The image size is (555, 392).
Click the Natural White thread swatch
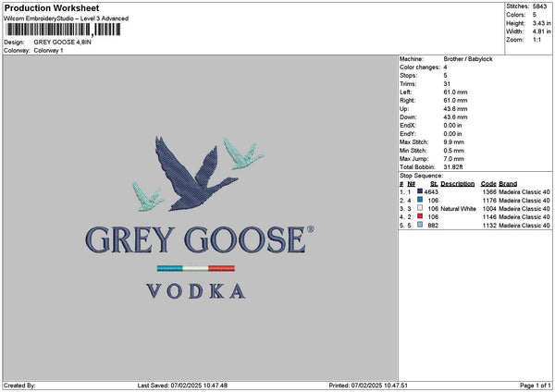pos(420,208)
